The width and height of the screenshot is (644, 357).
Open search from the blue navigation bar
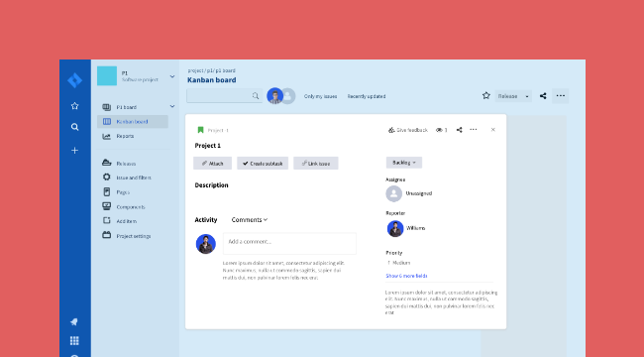[x=74, y=127]
